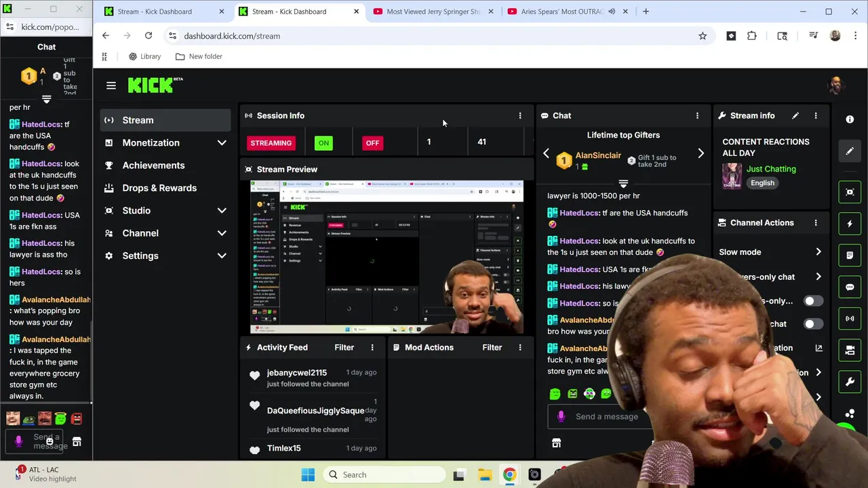The width and height of the screenshot is (868, 488).
Task: Click the lightning bolt icon in the right sidebar
Action: pyautogui.click(x=850, y=224)
